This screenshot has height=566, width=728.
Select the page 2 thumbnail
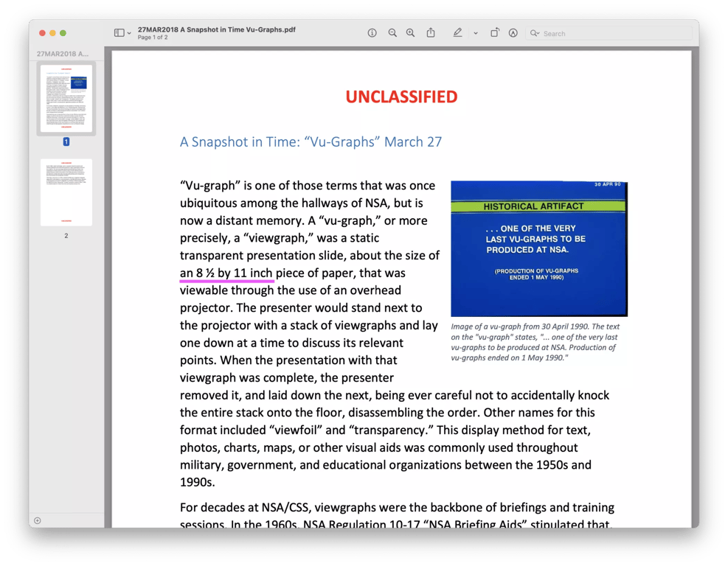click(x=66, y=192)
